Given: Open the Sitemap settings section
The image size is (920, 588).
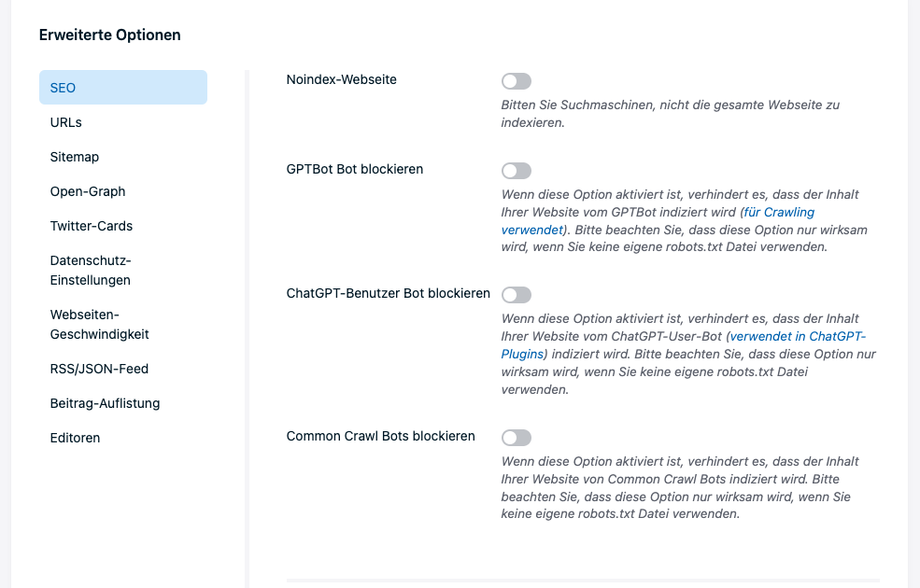Looking at the screenshot, I should 75,157.
